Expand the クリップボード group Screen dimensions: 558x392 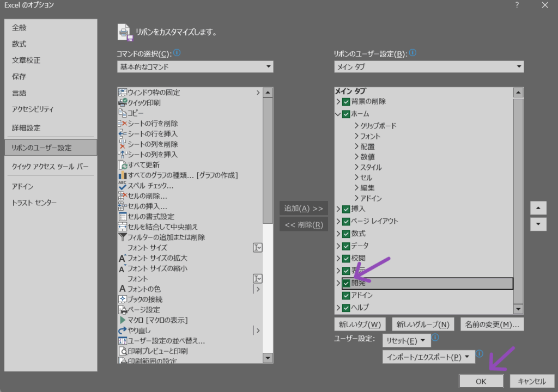(356, 126)
